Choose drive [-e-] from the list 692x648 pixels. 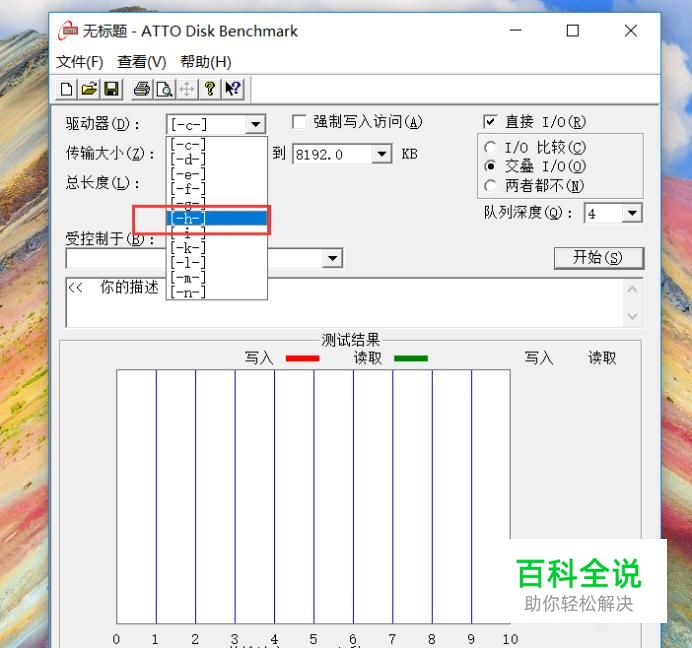point(217,174)
